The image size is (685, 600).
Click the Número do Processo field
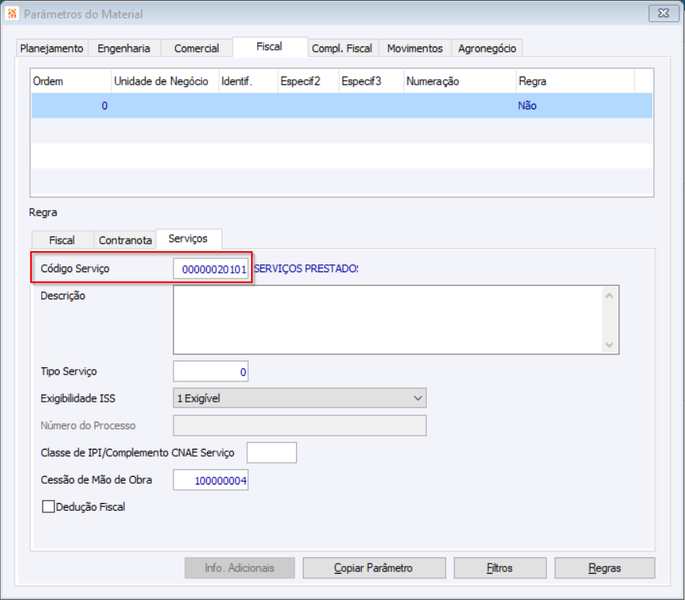tap(300, 426)
